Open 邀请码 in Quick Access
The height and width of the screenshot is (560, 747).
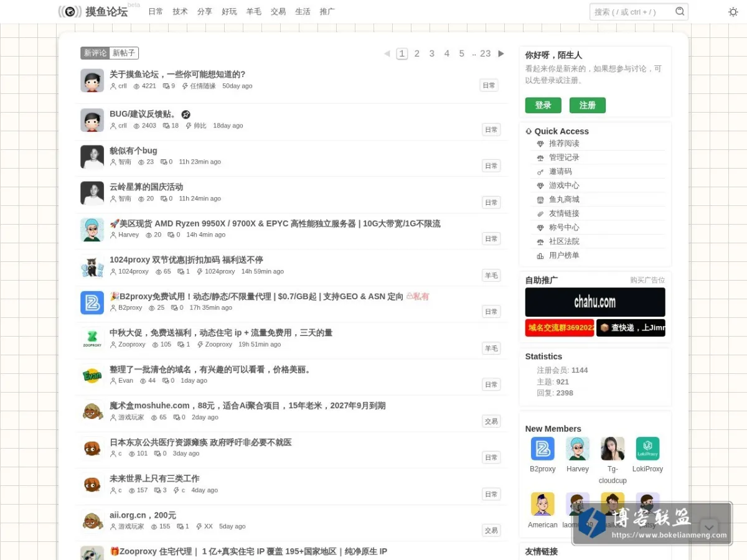tap(560, 172)
